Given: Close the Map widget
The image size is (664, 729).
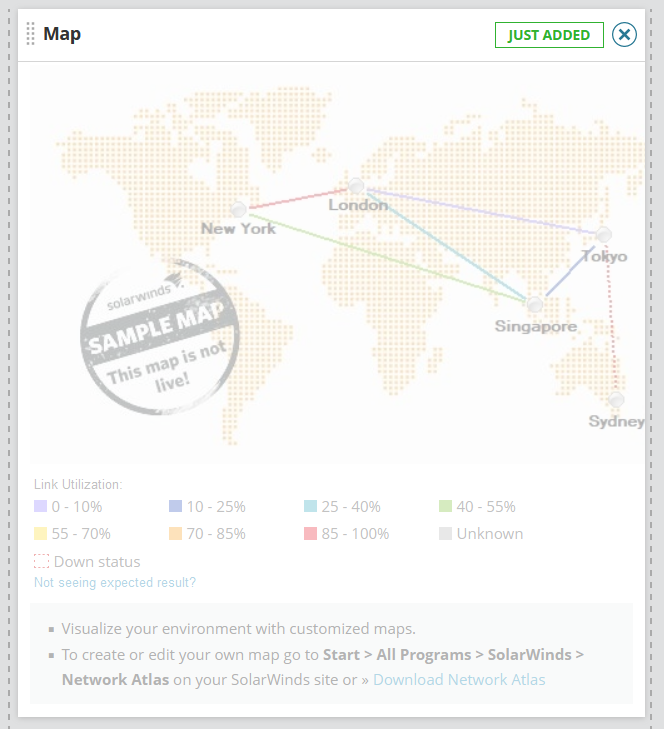Looking at the screenshot, I should click(x=624, y=35).
